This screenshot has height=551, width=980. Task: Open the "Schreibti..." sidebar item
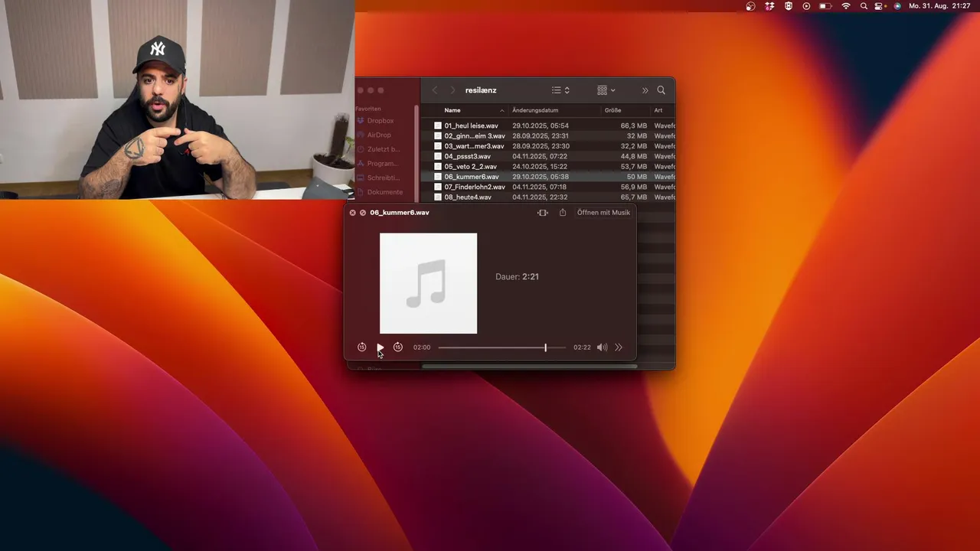(x=383, y=178)
